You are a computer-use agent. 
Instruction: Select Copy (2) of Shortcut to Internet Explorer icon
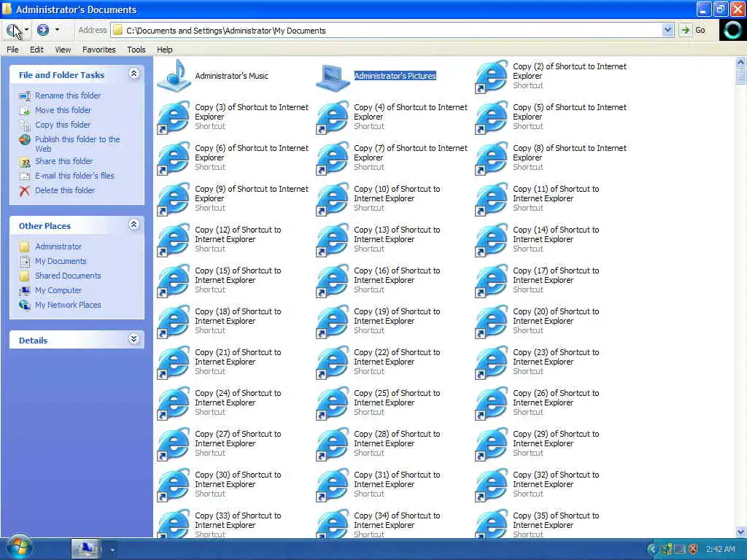[492, 76]
